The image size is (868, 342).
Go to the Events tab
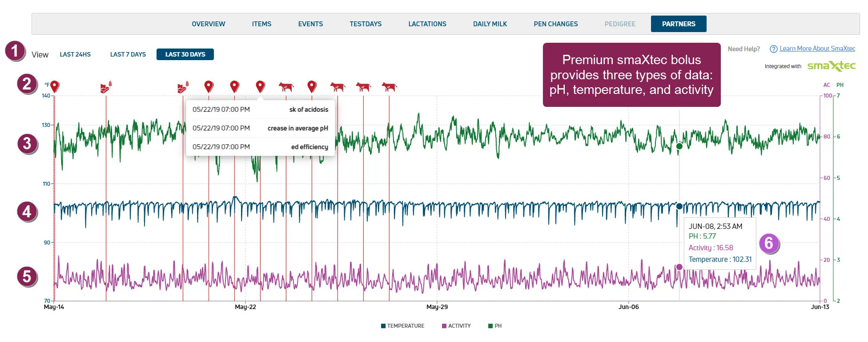coord(310,24)
